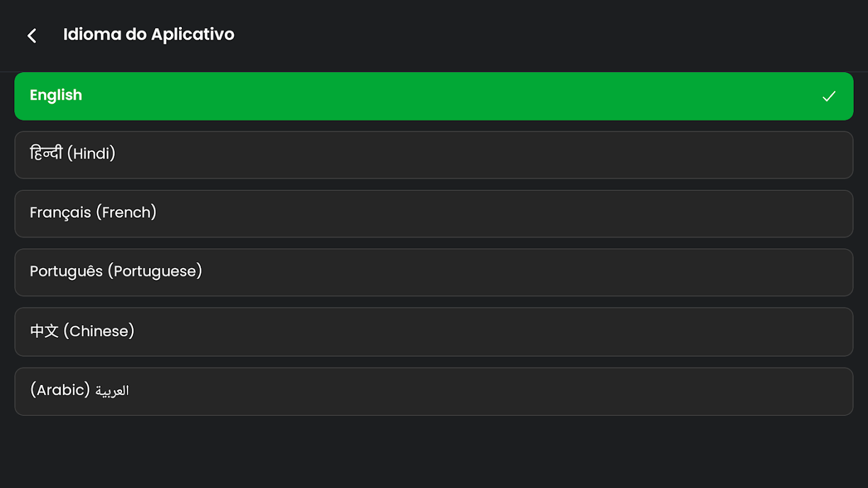
Task: Click the Idioma do Aplicativo title
Action: coord(149,35)
